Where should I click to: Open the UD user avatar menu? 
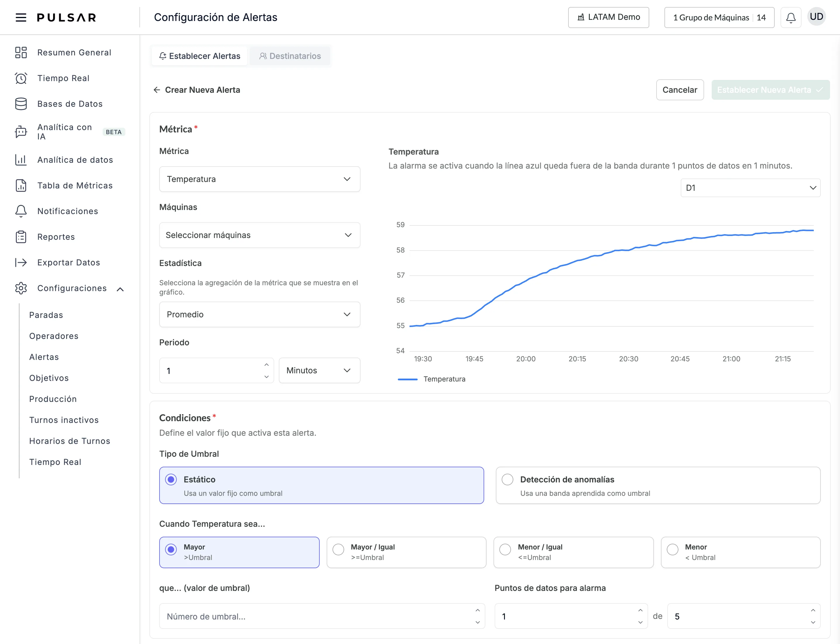point(816,17)
